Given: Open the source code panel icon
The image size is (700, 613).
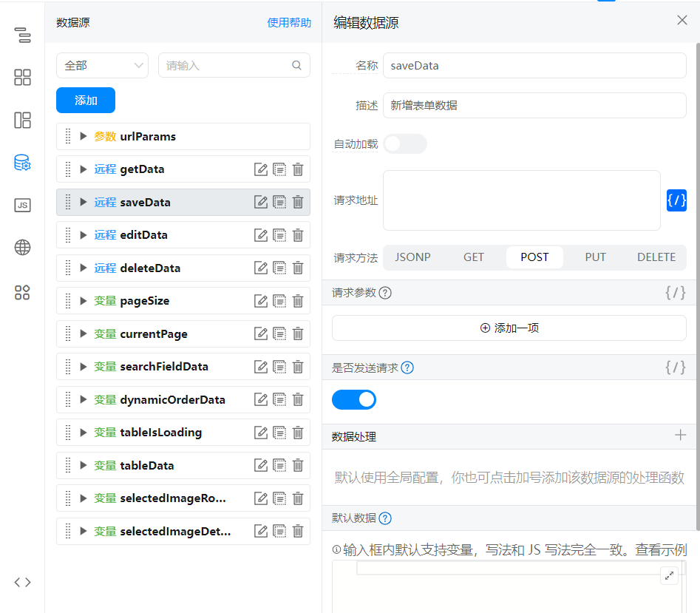Looking at the screenshot, I should pos(22,582).
